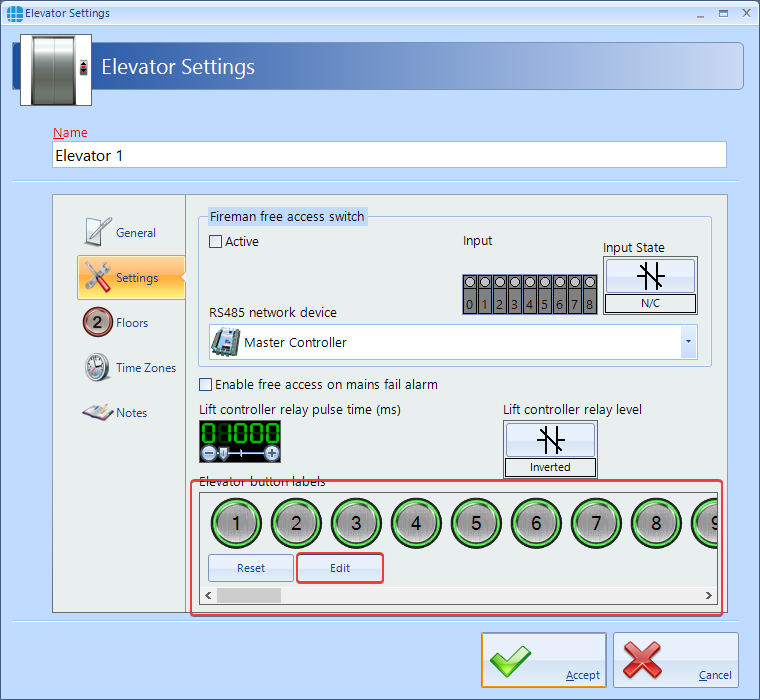Go to the Notes tab
Screen dimensions: 760x700
[x=131, y=413]
